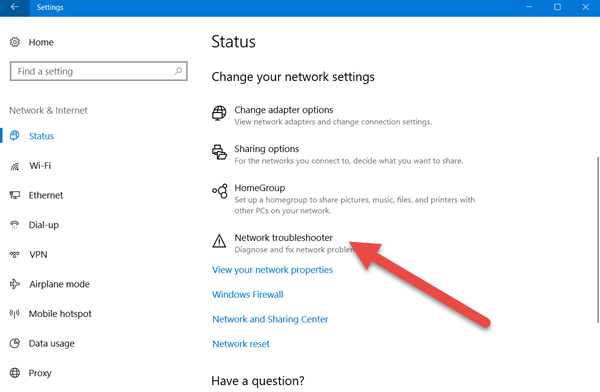The width and height of the screenshot is (600, 392).
Task: Click the Data usage pie icon
Action: click(x=15, y=343)
